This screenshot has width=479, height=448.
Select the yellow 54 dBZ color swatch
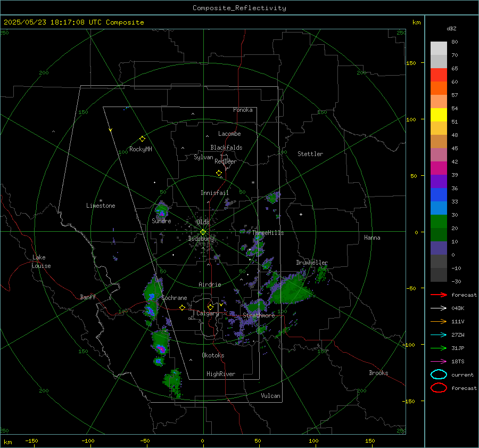click(439, 115)
